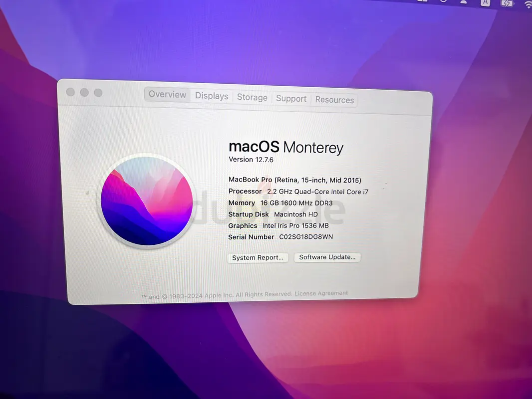This screenshot has height=399, width=532.
Task: Click the MacBook Pro model name line
Action: 294,180
